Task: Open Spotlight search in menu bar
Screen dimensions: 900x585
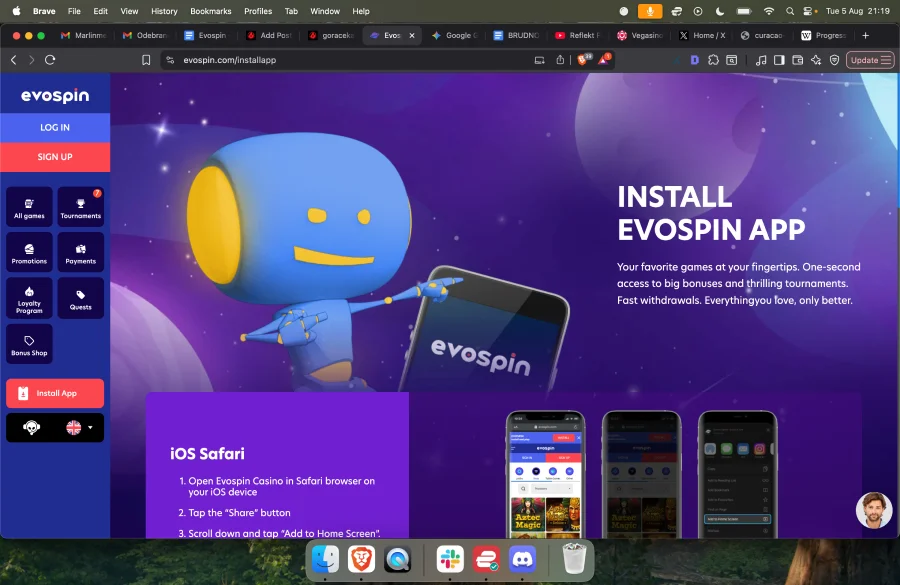Action: point(790,11)
